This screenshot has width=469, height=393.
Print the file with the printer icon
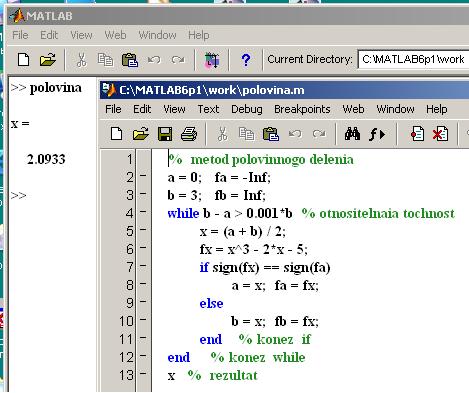coord(189,134)
